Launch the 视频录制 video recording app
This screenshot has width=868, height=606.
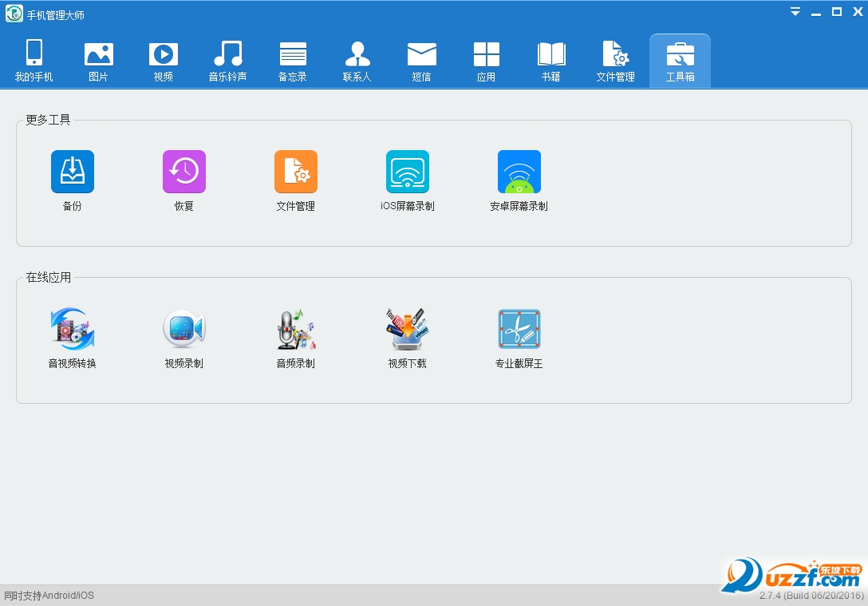(184, 329)
